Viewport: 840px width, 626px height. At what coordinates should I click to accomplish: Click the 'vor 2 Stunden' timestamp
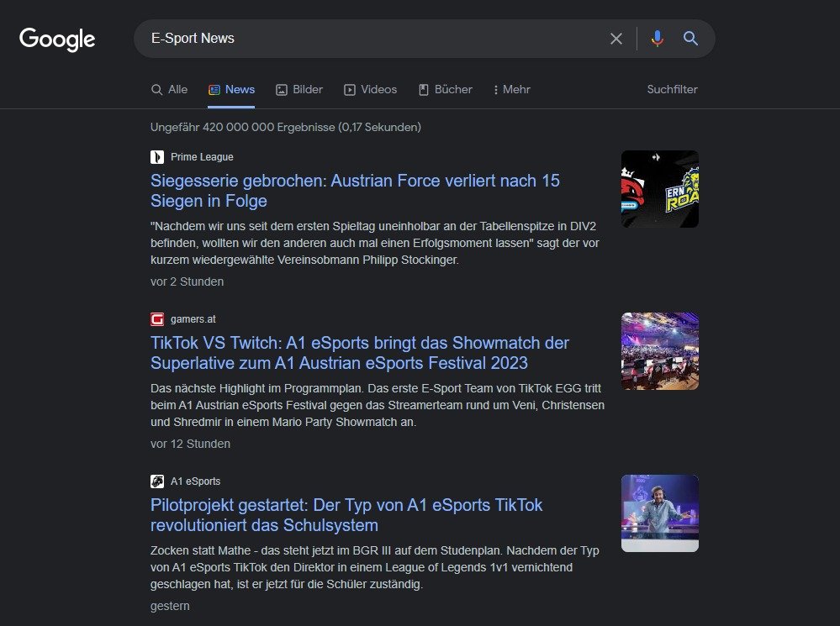click(187, 281)
